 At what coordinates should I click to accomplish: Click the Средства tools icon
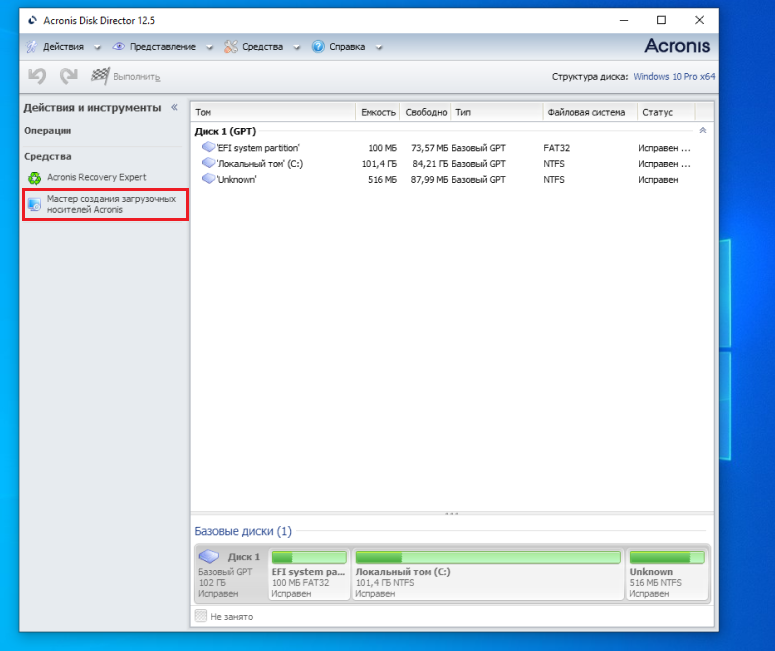click(x=231, y=46)
